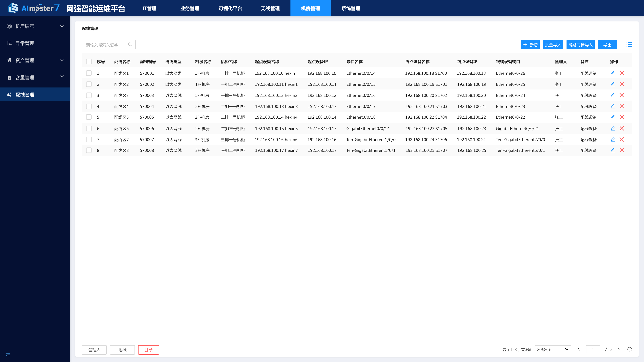The height and width of the screenshot is (362, 644).
Task: Click cell 192.168.100.10 hexin
Action: (x=275, y=73)
